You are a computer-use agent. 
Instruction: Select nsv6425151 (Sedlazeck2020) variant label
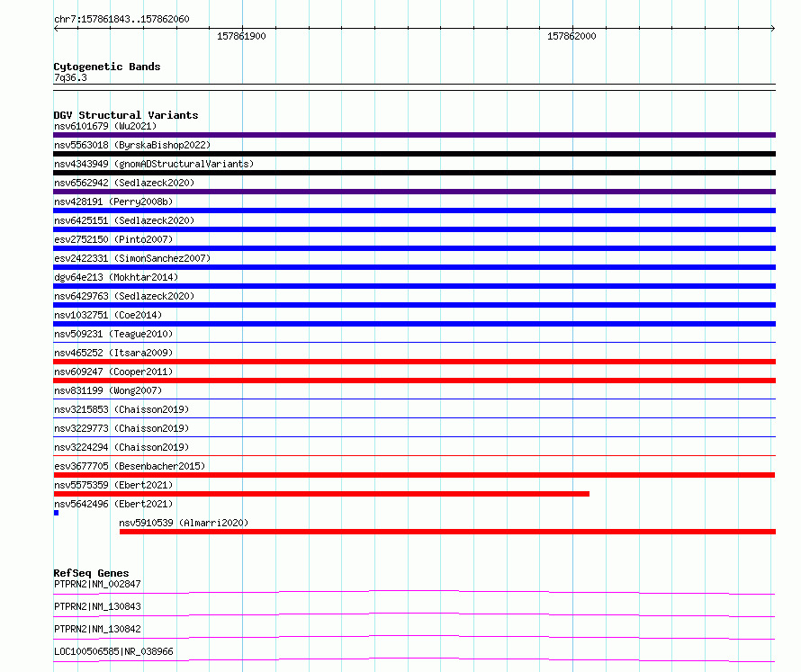click(x=124, y=220)
